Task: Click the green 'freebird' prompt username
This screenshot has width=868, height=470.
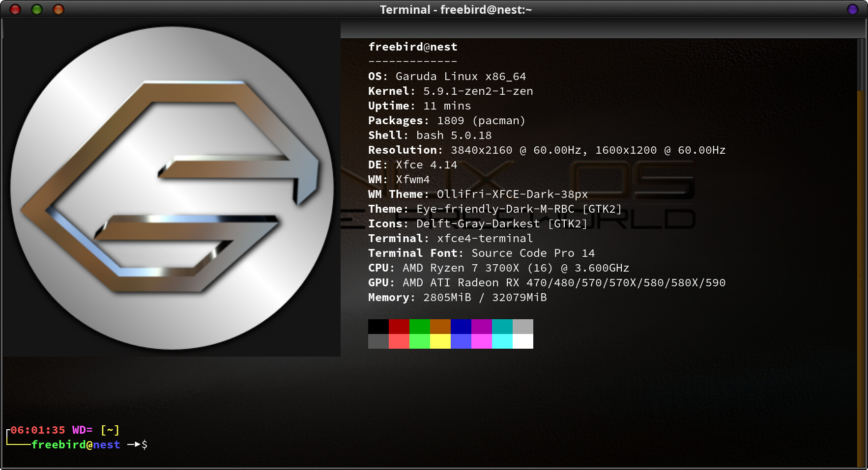Action: (59, 445)
